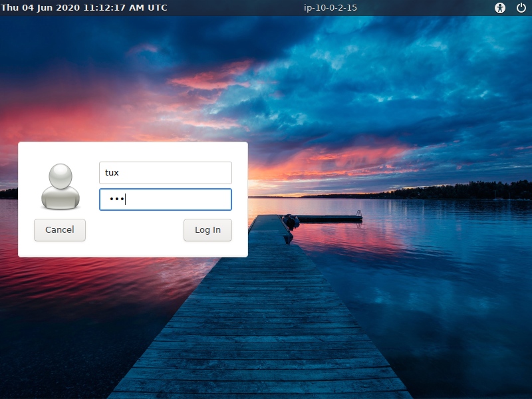532x399 pixels.
Task: Focus the username field containing tux
Action: (166, 173)
